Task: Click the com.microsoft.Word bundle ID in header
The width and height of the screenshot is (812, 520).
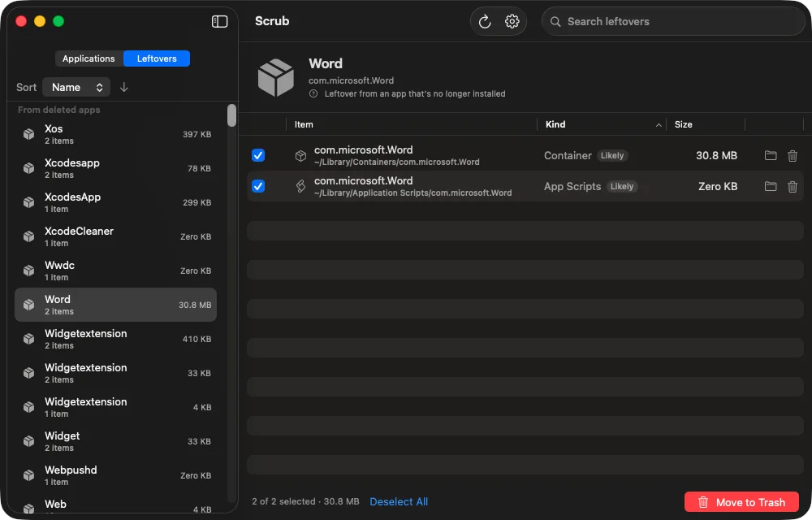Action: pos(351,80)
